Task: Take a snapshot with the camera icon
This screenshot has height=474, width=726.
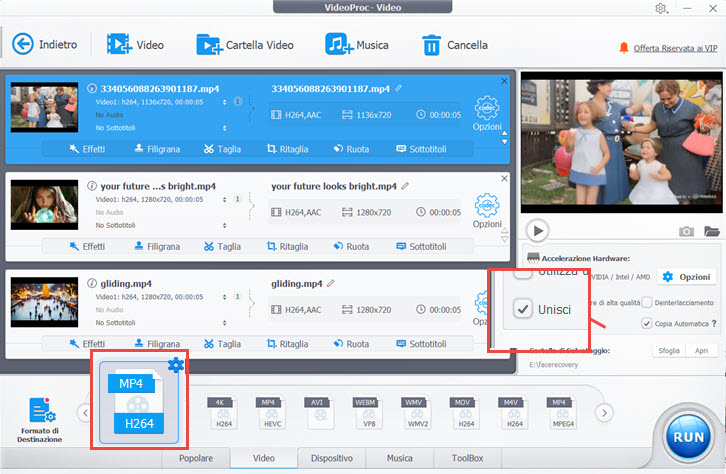Action: coord(686,231)
